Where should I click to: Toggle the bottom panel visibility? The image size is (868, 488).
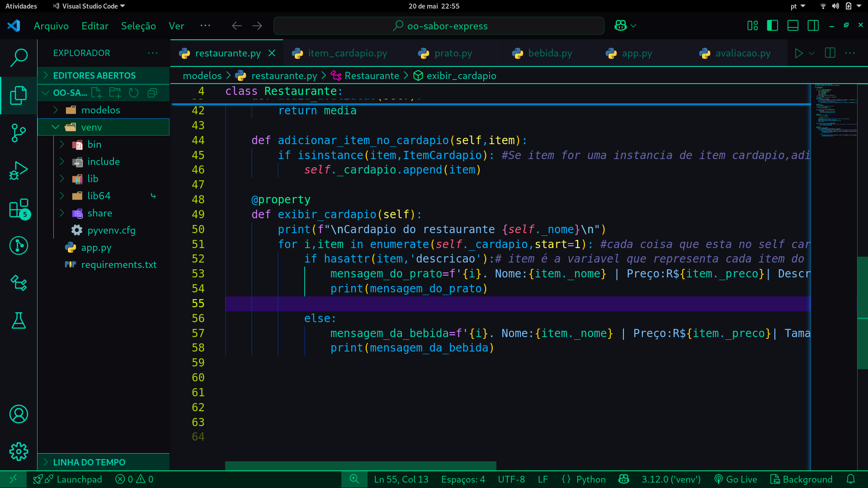(793, 26)
